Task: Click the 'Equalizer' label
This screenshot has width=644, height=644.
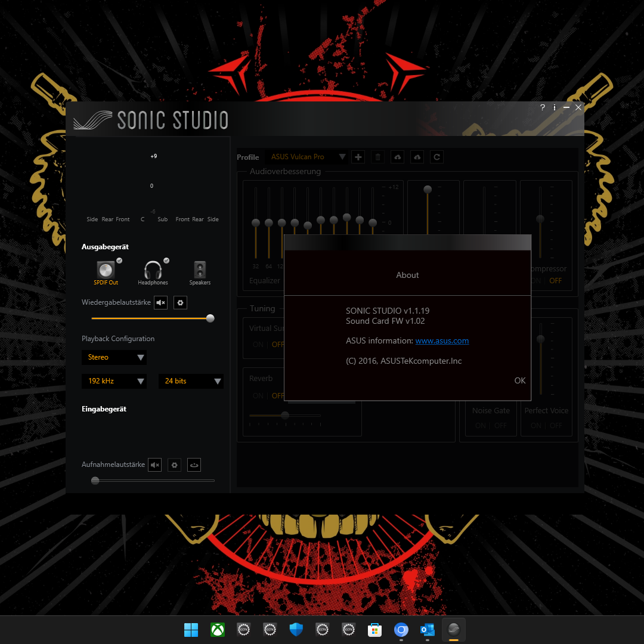Action: tap(265, 280)
